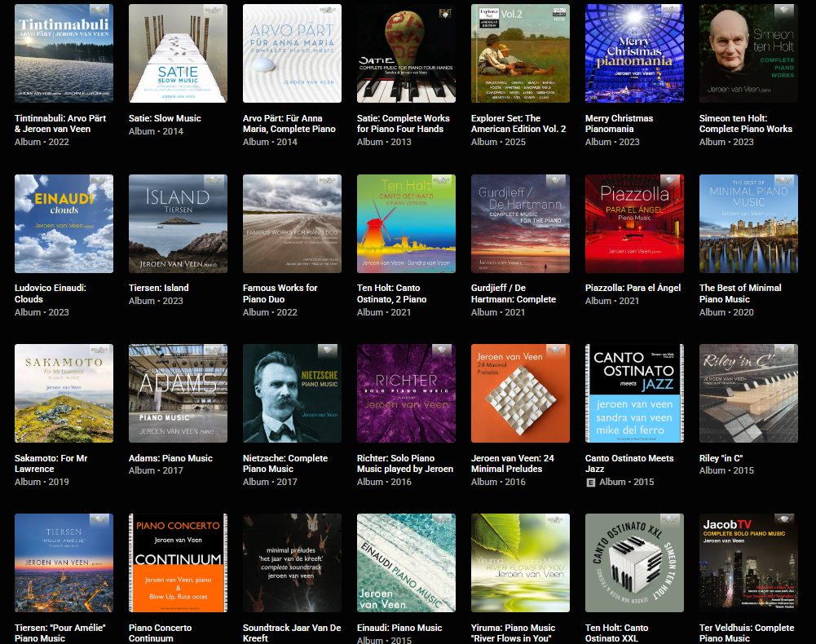Open the Tiersen Pour Amélie cover

click(64, 562)
